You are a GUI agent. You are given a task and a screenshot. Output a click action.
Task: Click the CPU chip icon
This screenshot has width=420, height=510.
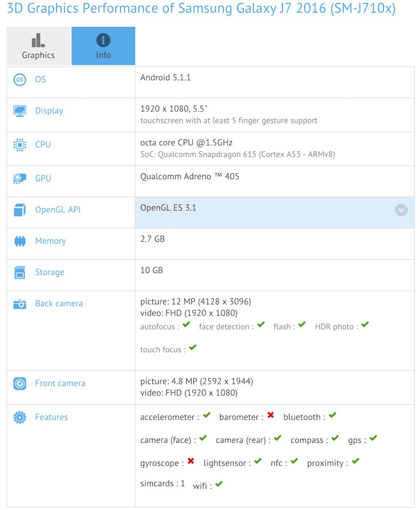pos(19,145)
